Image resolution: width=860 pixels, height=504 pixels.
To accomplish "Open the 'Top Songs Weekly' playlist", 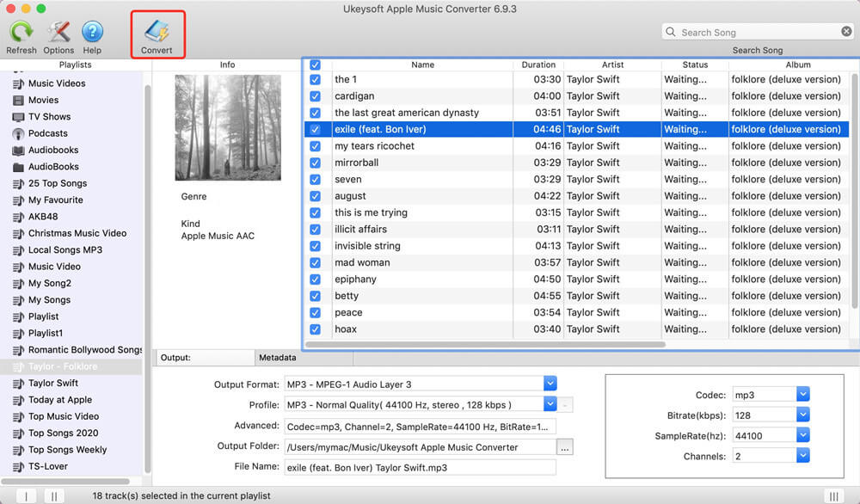I will click(x=71, y=450).
